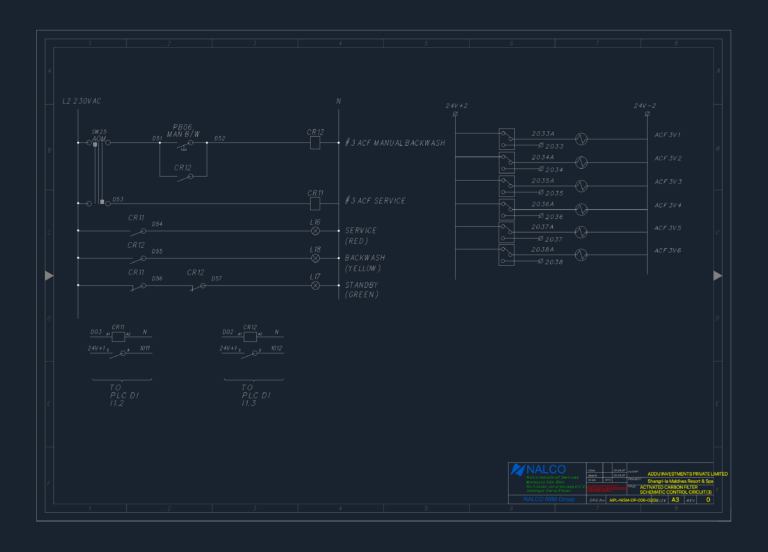The width and height of the screenshot is (768, 552).
Task: Select the #3 ACF SERVICE text
Action: [375, 201]
